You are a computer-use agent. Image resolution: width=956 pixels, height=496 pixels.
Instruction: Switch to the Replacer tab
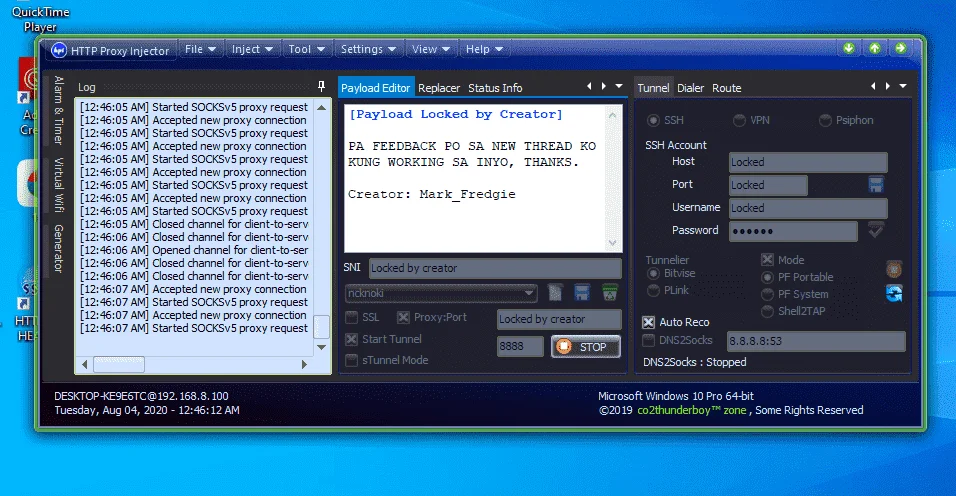[x=439, y=88]
